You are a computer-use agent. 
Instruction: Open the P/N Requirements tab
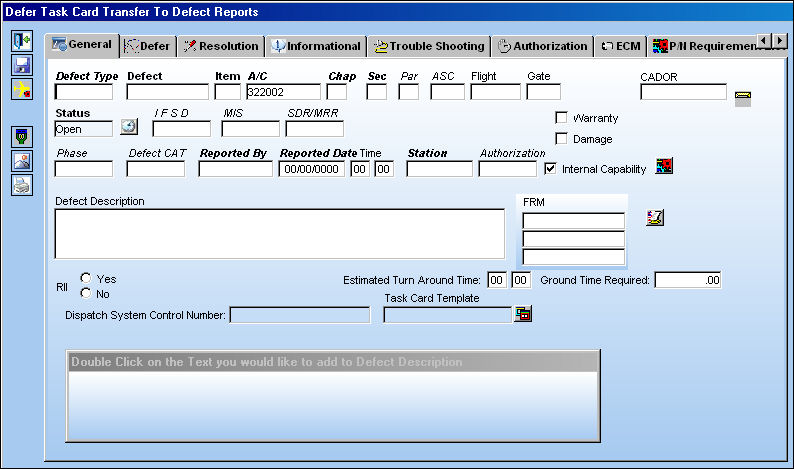704,46
